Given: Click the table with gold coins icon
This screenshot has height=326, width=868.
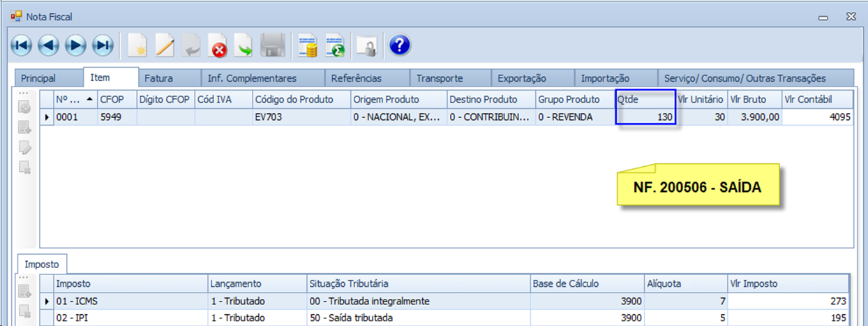Looking at the screenshot, I should [x=308, y=46].
